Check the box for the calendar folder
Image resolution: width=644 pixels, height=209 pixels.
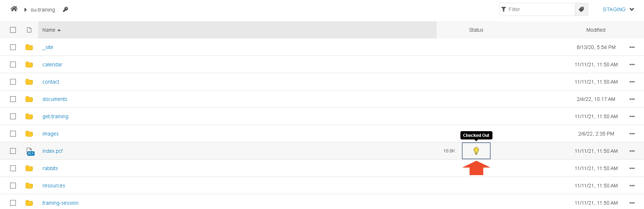pyautogui.click(x=13, y=65)
